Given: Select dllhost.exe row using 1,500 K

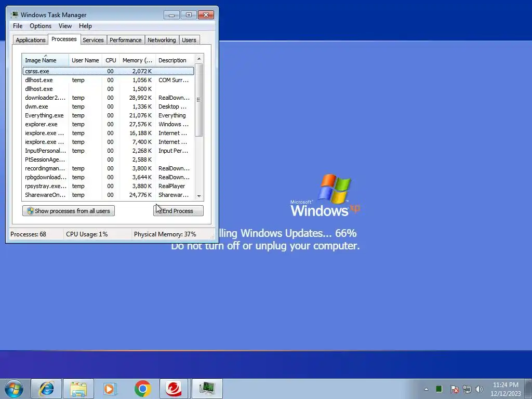Looking at the screenshot, I should click(108, 89).
